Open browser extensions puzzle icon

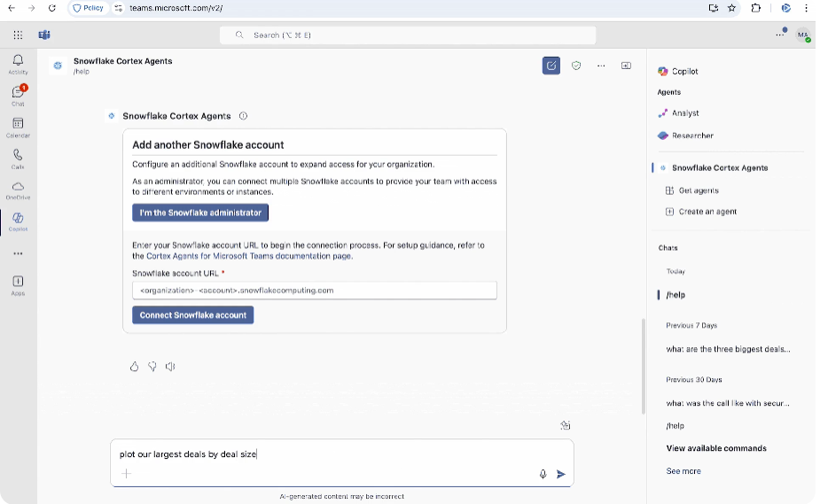[x=755, y=8]
